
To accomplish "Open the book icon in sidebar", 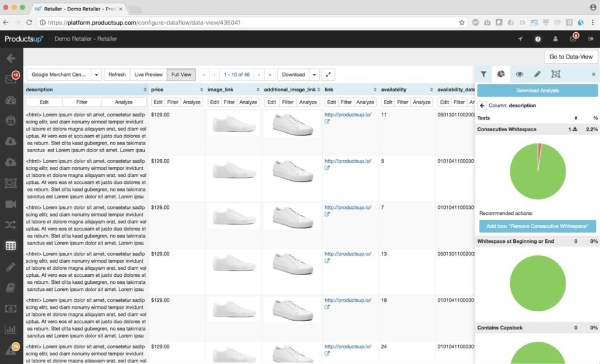I will tap(11, 287).
